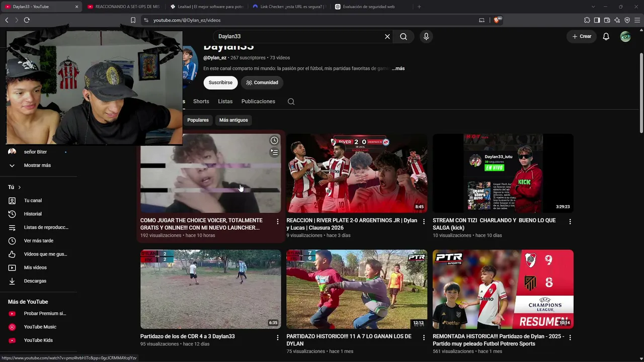Expand channel description with ...más

point(398,68)
